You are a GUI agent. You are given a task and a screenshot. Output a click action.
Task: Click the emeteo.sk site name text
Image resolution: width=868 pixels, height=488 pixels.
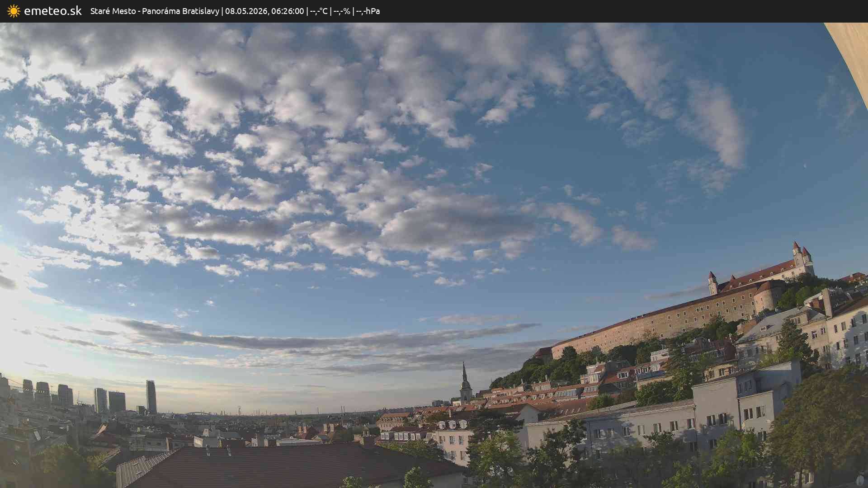[53, 11]
